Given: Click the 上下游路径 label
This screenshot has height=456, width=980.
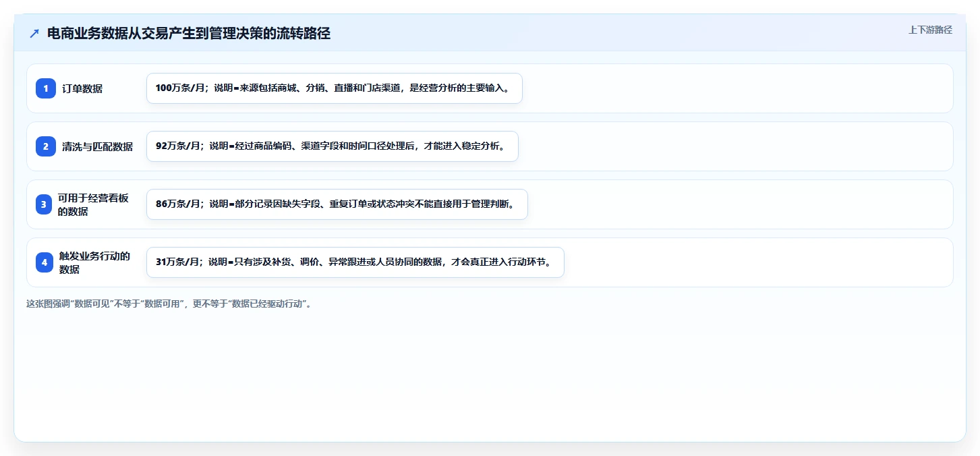Looking at the screenshot, I should 930,30.
